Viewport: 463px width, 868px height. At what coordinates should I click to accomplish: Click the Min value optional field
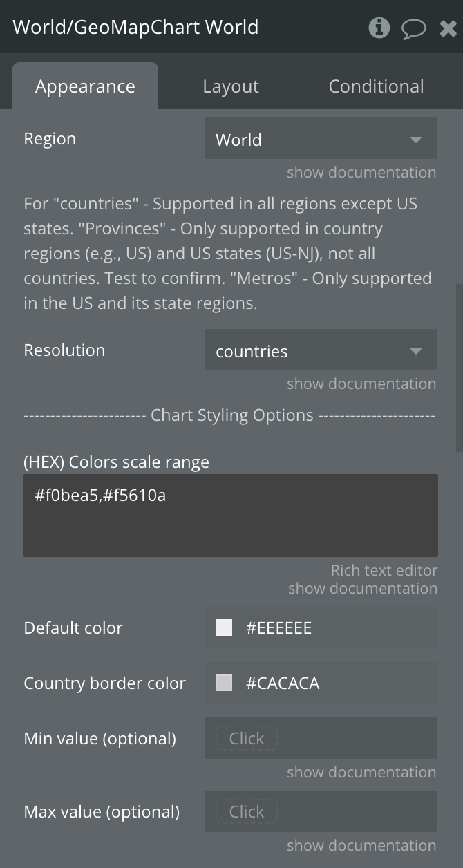point(321,738)
